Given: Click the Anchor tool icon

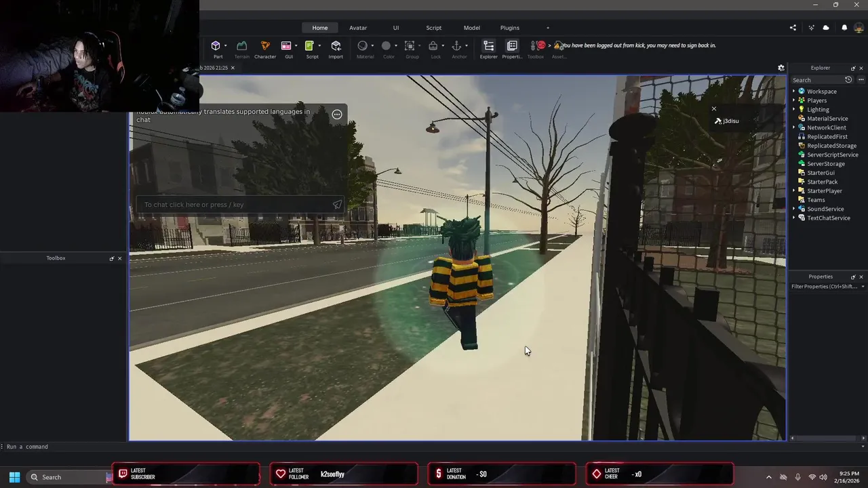Looking at the screenshot, I should (457, 46).
